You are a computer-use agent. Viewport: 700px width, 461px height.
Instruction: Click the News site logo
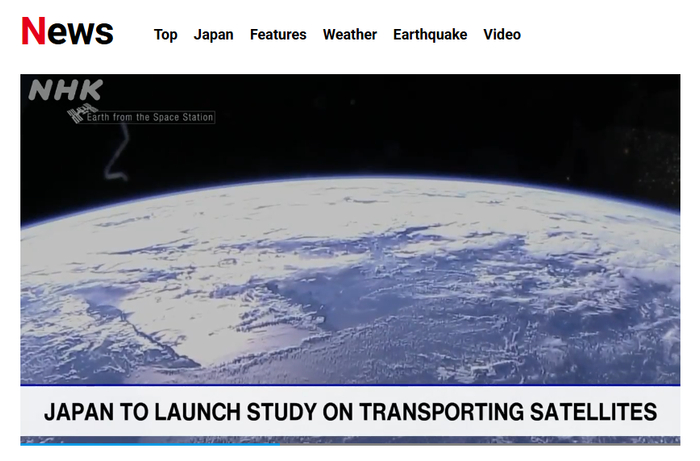coord(67,31)
